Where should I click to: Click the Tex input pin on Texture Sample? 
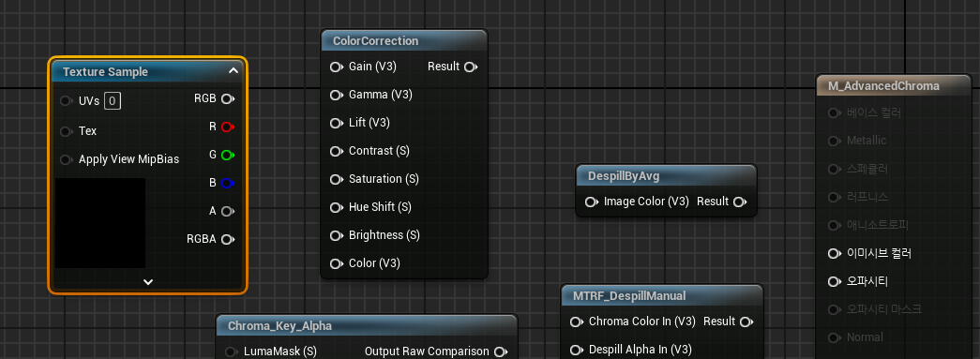(66, 131)
